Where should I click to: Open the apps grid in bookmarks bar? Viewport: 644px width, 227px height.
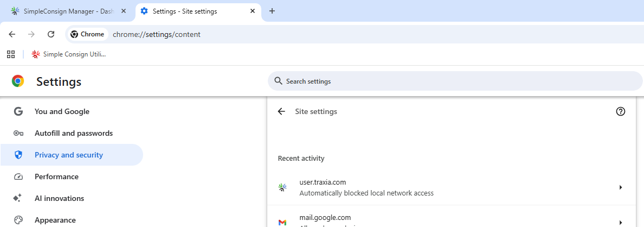coord(10,54)
